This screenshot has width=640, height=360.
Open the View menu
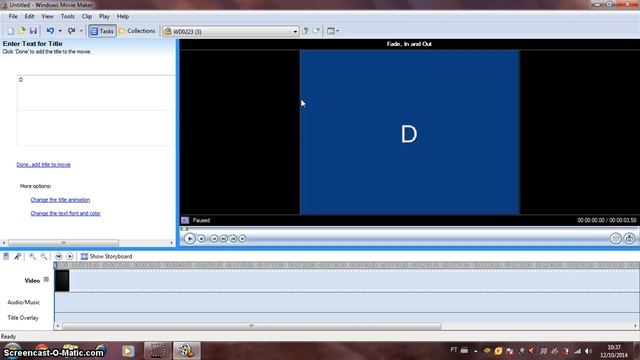[x=47, y=17]
